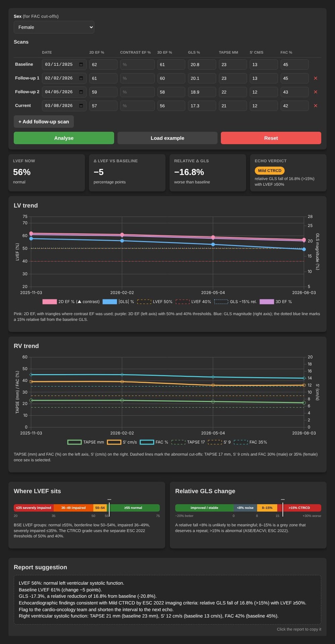Screen dimensions: 335x644
Task: Click the >15% CTRCD GLS segment
Action: pyautogui.click(x=299, y=508)
